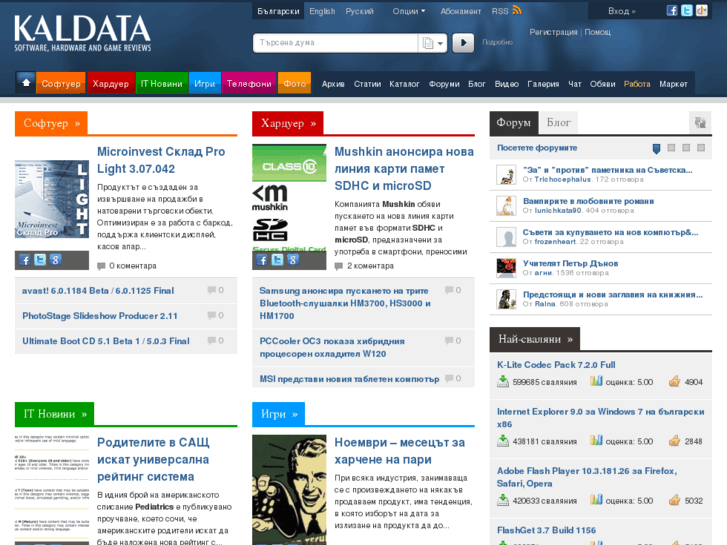Open the Регистрация link
The width and height of the screenshot is (727, 545).
coord(553,32)
